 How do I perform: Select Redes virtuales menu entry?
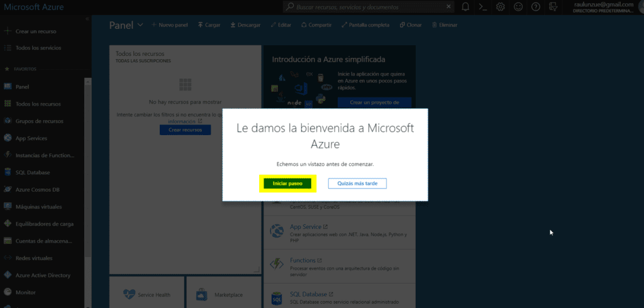(x=34, y=258)
